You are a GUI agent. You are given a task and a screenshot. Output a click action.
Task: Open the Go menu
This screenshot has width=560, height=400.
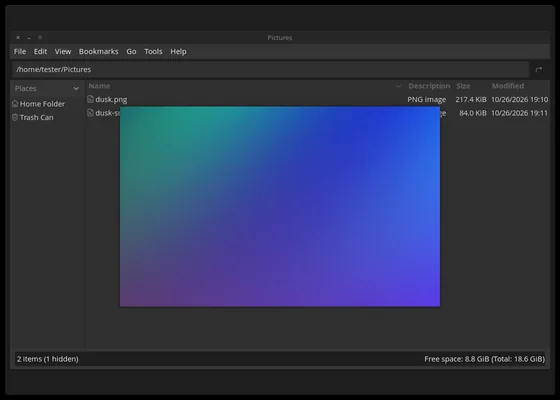click(x=131, y=51)
